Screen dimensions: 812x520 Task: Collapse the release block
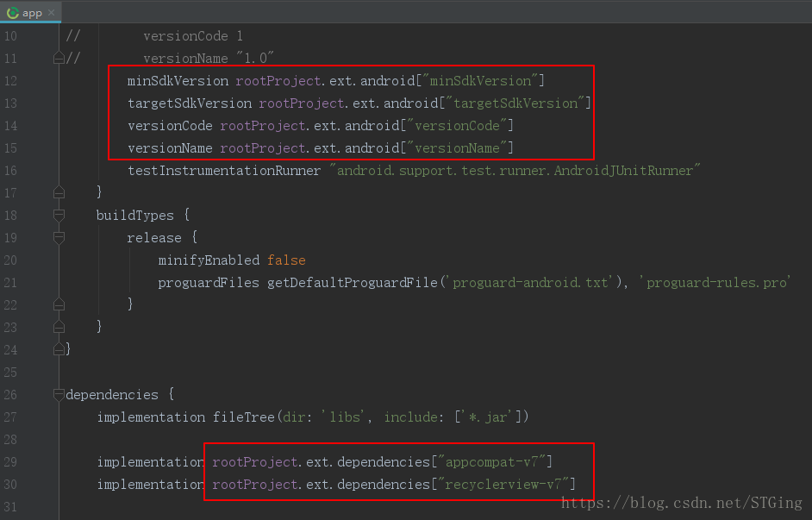tap(59, 238)
